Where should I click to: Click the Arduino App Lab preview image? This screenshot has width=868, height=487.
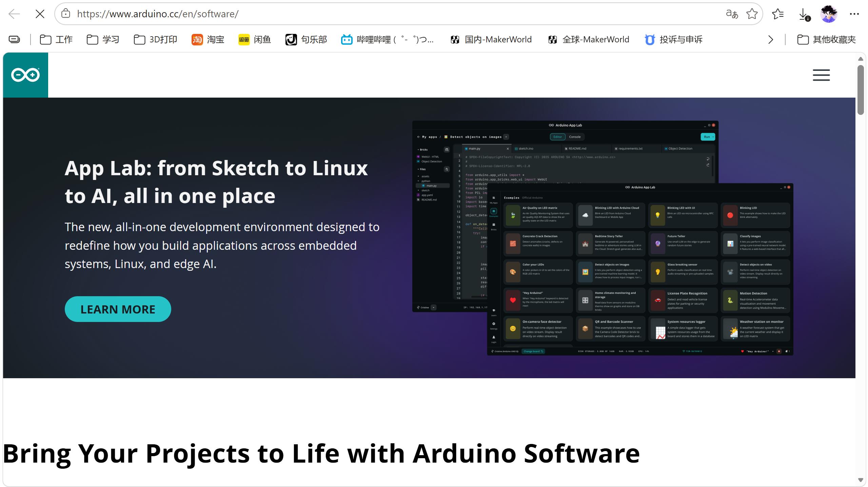tap(603, 238)
